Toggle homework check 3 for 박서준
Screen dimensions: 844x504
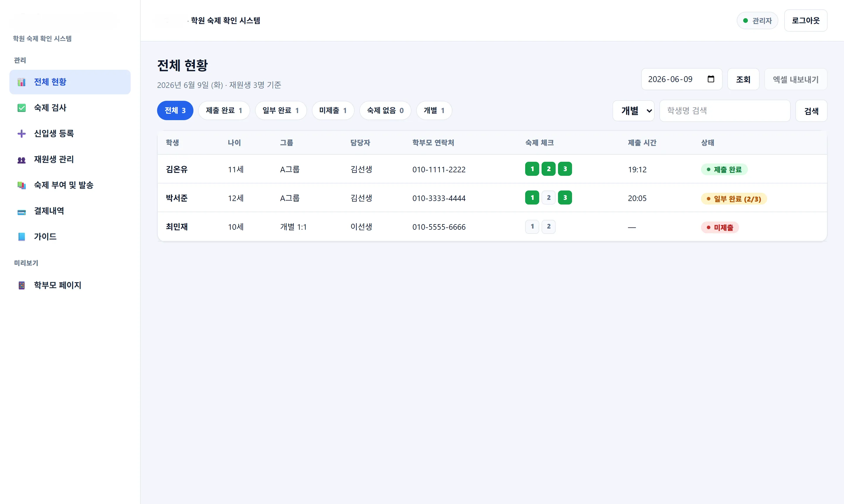tap(565, 198)
